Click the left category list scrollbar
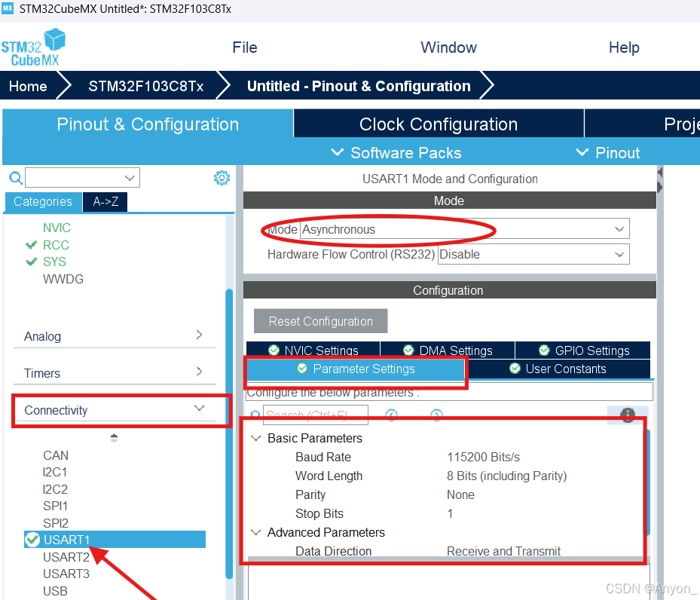The height and width of the screenshot is (600, 700). point(229,433)
